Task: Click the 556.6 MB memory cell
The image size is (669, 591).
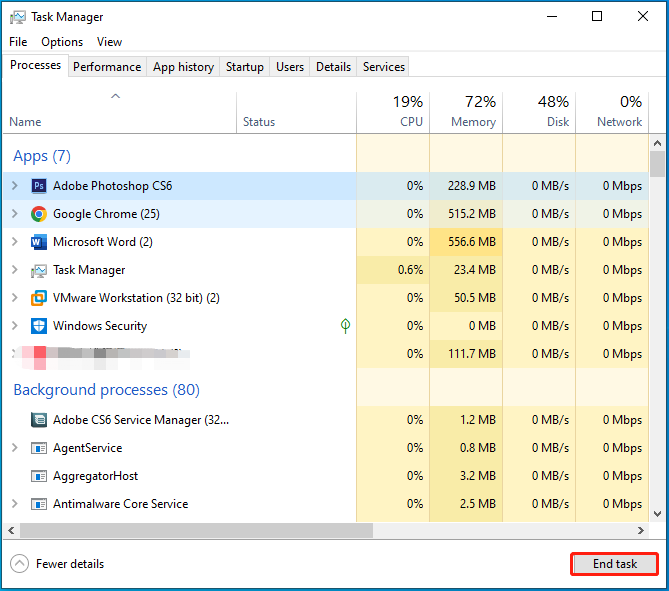Action: click(466, 242)
